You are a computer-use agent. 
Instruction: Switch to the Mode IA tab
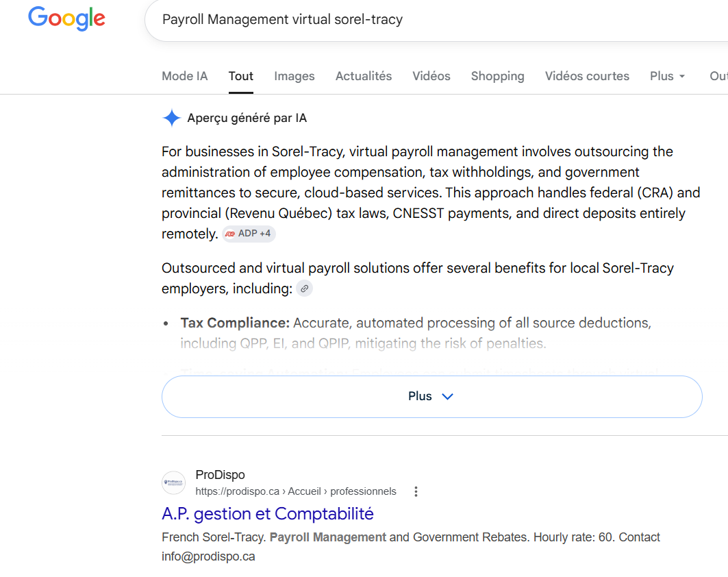pos(185,76)
